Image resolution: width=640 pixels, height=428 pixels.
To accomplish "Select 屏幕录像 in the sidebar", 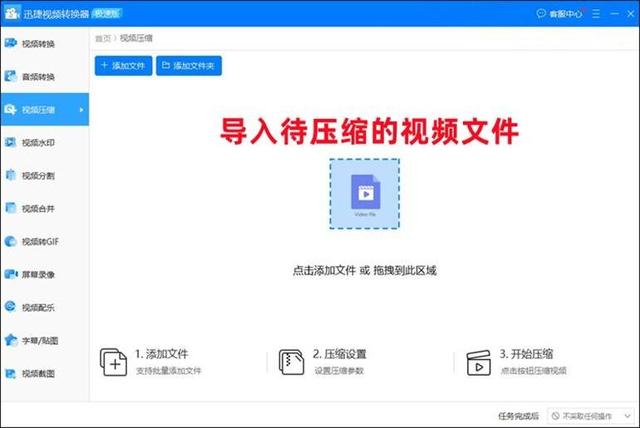I will pos(45,275).
